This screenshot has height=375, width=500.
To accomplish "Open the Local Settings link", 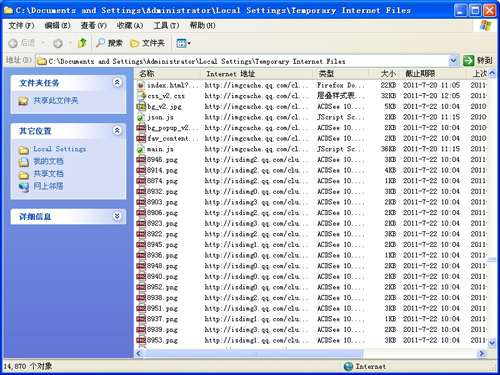I will pos(60,149).
